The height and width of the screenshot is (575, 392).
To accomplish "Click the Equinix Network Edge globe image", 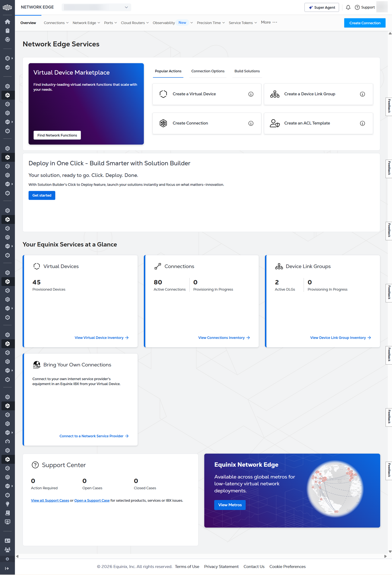I will pos(335,489).
